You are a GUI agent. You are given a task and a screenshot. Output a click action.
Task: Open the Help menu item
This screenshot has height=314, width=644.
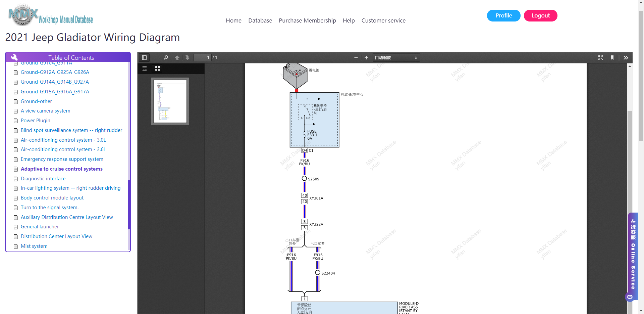[x=349, y=20]
